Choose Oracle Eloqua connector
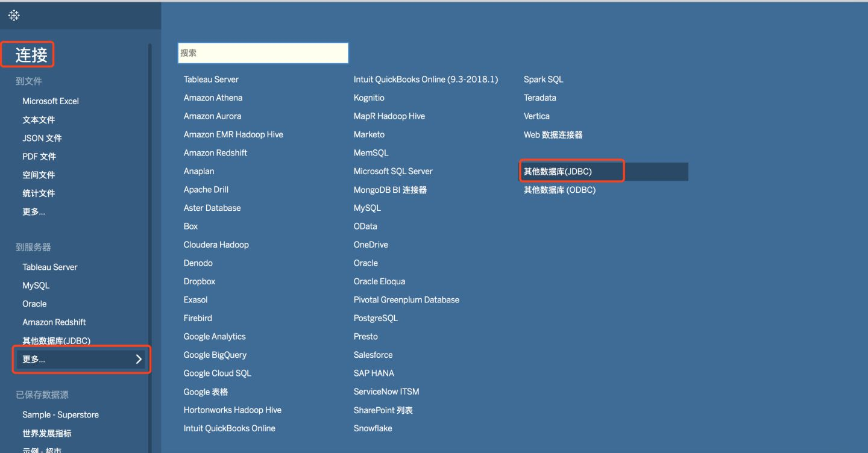The width and height of the screenshot is (868, 453). [379, 281]
